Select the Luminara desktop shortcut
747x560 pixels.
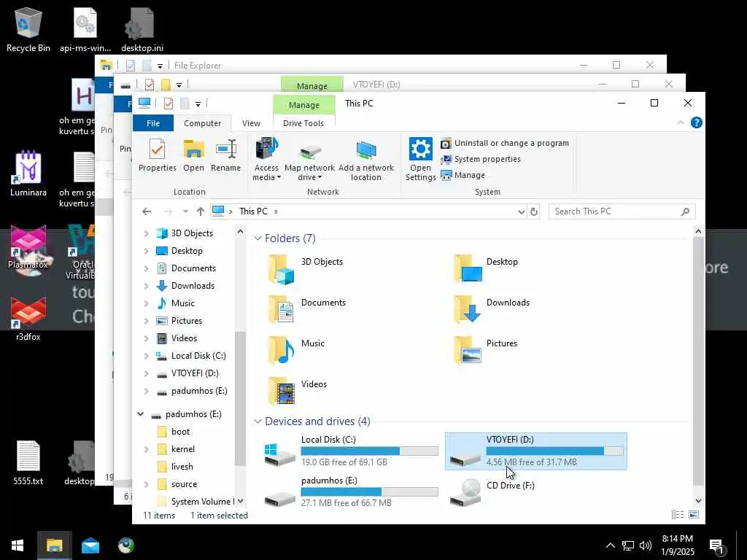click(x=28, y=174)
